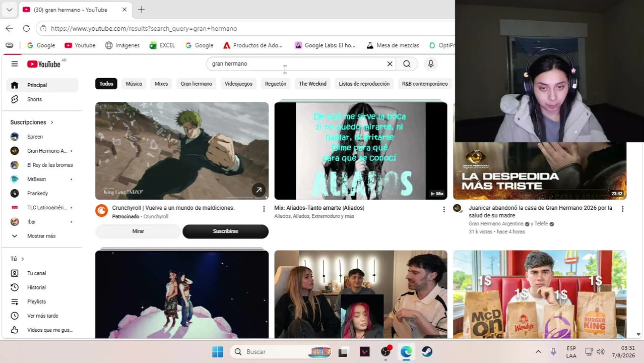
Task: Open Edge browser taskbar icon
Action: 406,352
